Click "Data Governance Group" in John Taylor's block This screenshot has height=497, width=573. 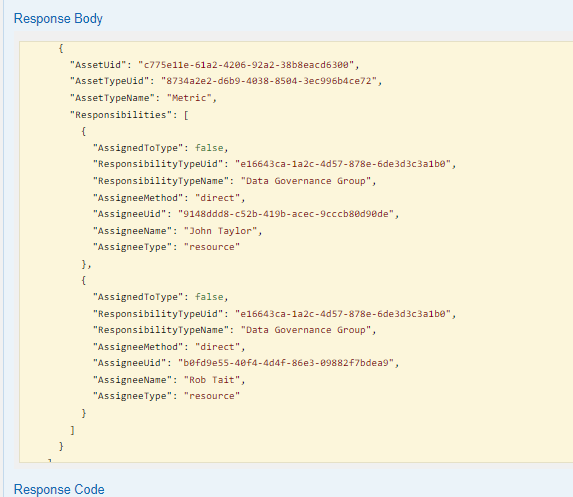pos(306,181)
